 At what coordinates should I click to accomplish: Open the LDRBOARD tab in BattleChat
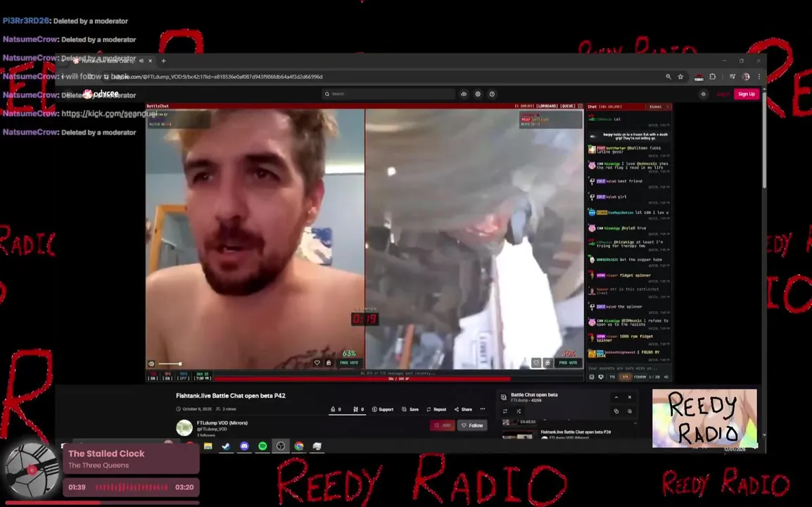547,106
